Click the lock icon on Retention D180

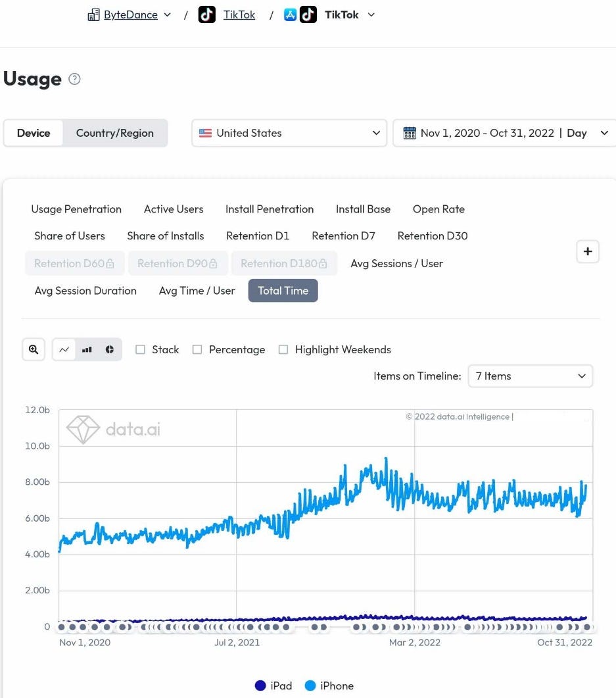pyautogui.click(x=323, y=264)
